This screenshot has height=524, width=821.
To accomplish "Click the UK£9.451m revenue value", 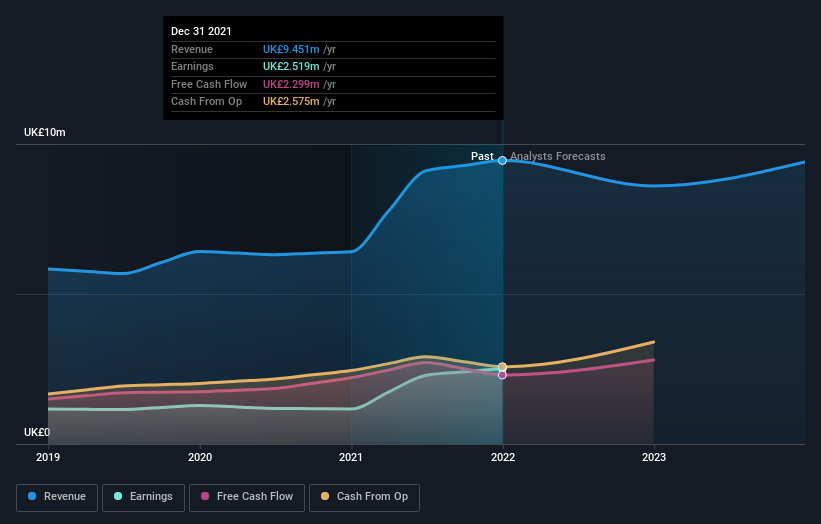I will [291, 49].
